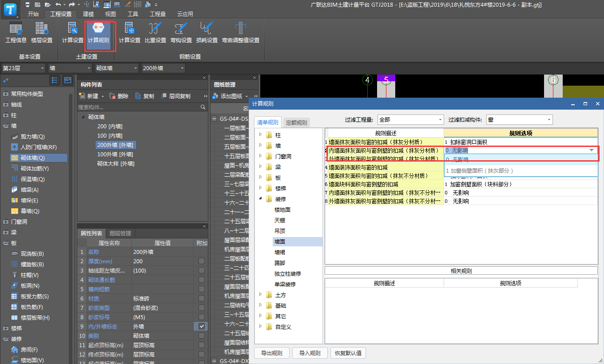Open 计算设置 under 土建设置
This screenshot has height=364, width=604.
[73, 33]
